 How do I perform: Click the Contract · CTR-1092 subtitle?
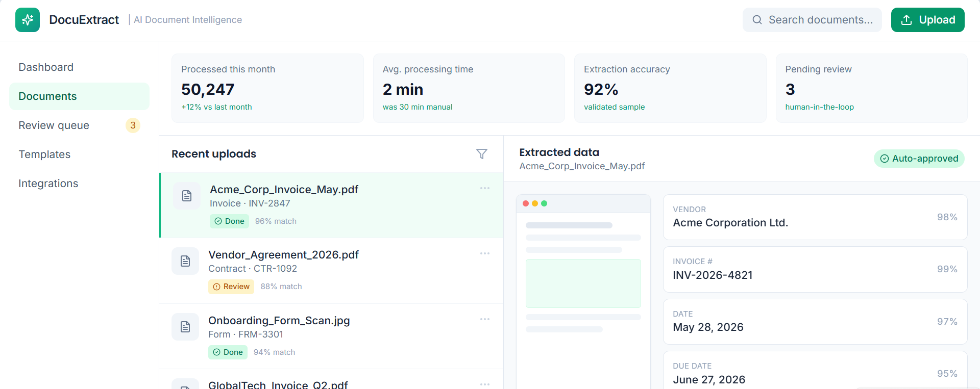[x=253, y=269]
